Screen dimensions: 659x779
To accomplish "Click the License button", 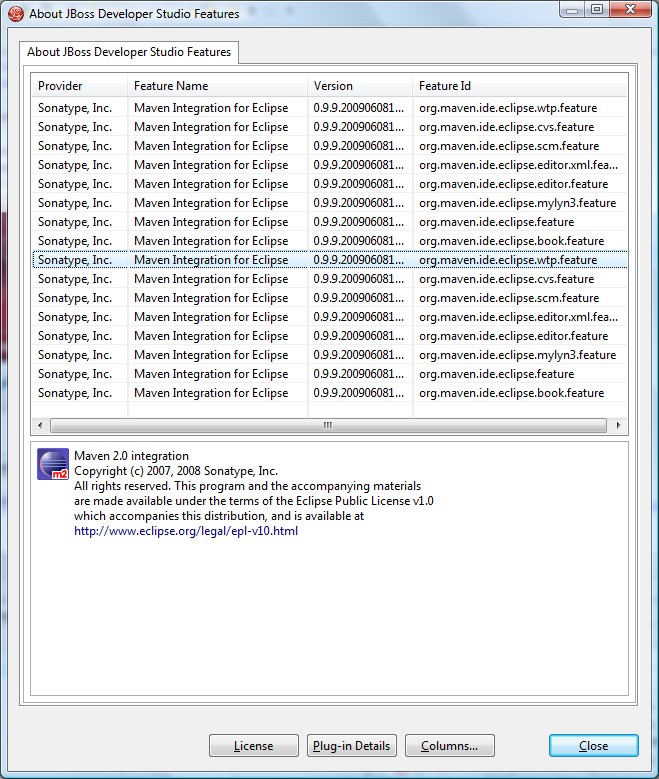I will (x=253, y=746).
